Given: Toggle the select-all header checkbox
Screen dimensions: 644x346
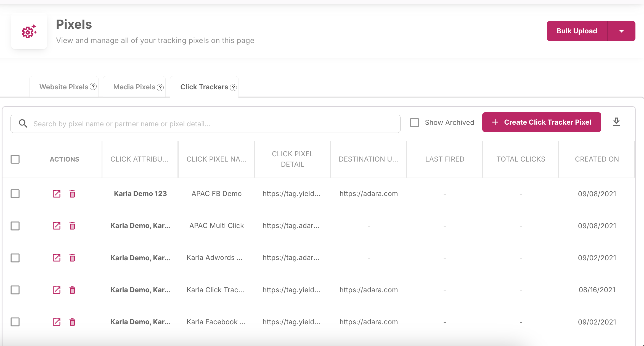Looking at the screenshot, I should [x=15, y=159].
